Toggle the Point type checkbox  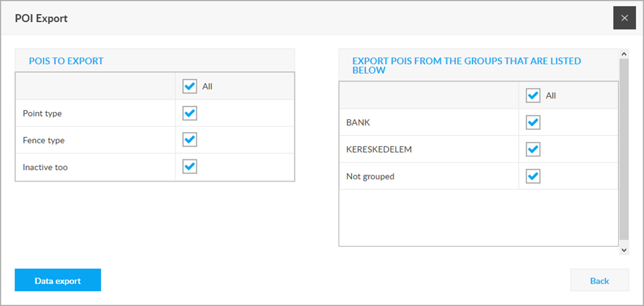pos(190,113)
